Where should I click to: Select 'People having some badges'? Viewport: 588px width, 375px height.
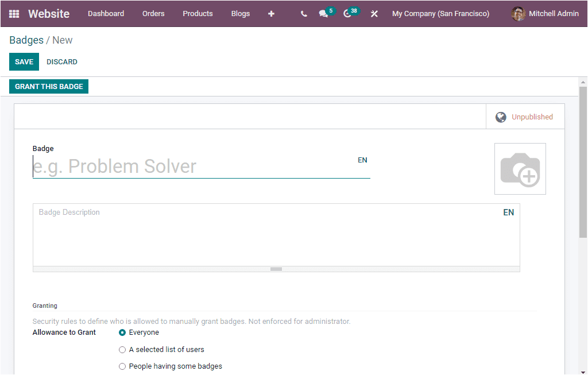click(x=122, y=366)
